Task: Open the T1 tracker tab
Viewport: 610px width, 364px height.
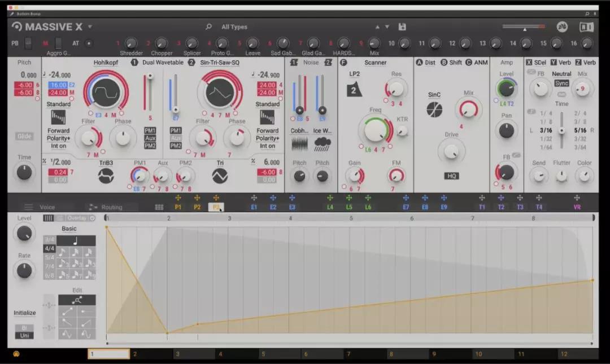Action: pos(482,207)
